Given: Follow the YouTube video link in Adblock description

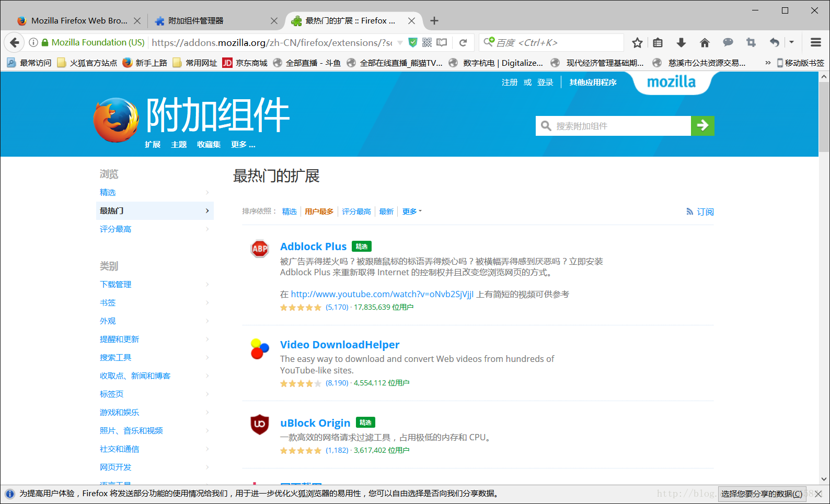Looking at the screenshot, I should coord(382,294).
